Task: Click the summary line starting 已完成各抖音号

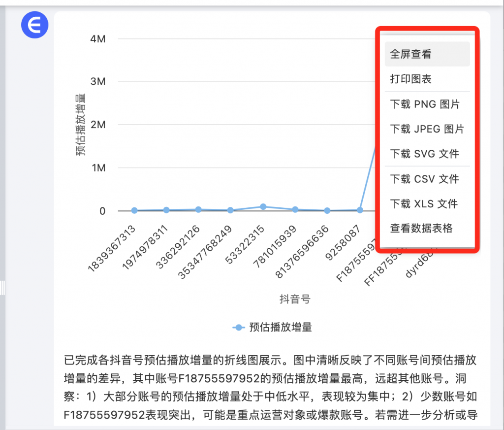Action: tap(270, 360)
